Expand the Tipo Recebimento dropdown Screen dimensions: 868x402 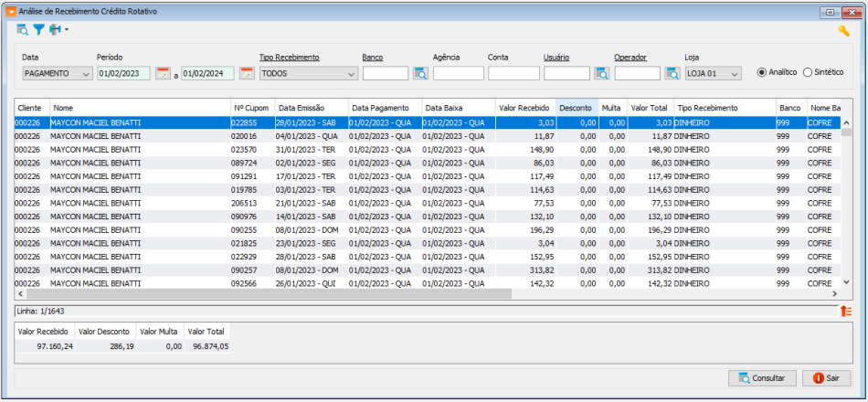[x=308, y=73]
